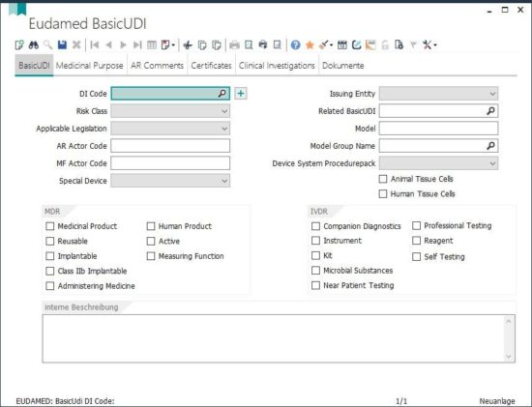
Task: Open the Device System Procedurepack dropdown
Action: (x=438, y=163)
